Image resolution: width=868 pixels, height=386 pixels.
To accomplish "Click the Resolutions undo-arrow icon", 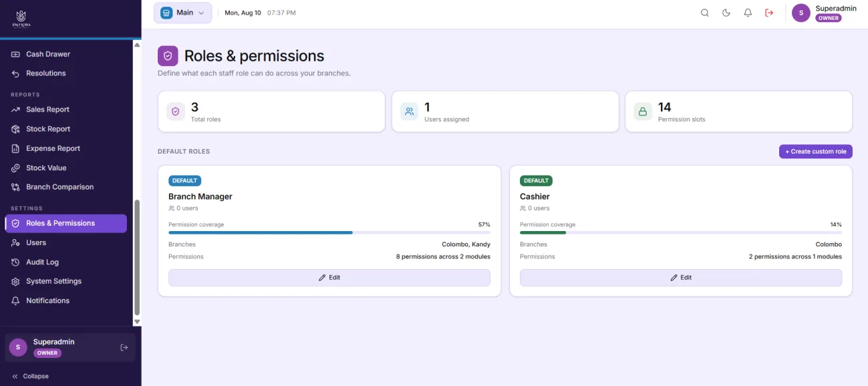I will coord(15,73).
